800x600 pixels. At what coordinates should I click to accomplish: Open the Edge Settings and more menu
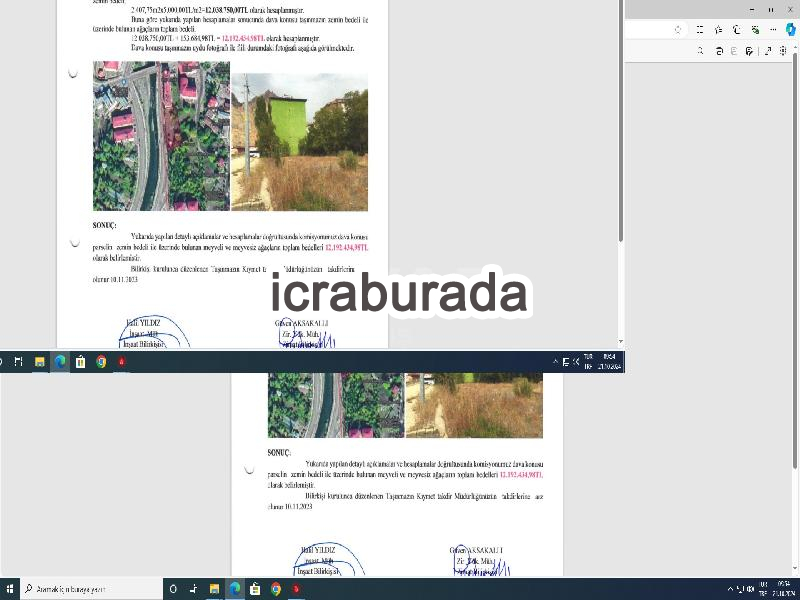773,30
